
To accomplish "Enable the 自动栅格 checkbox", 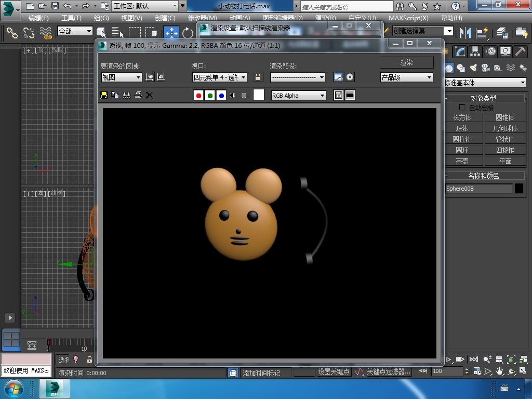I will pyautogui.click(x=462, y=107).
